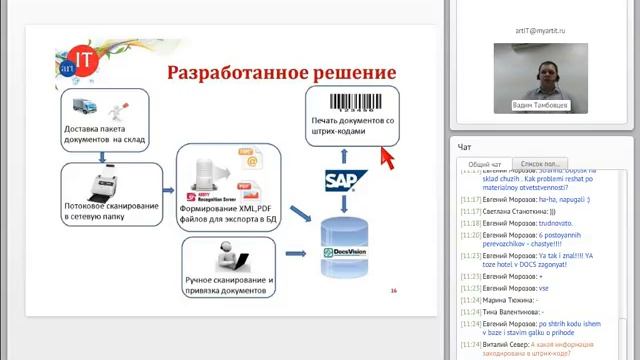
Task: Click Евгений Морозов's plus sign message
Action: click(x=502, y=276)
